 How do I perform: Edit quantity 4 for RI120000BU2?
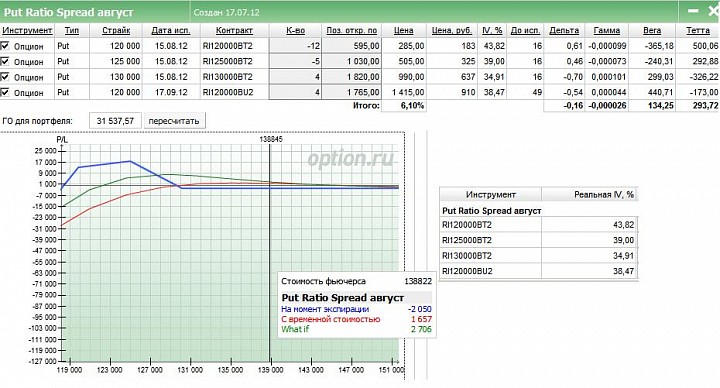point(295,92)
